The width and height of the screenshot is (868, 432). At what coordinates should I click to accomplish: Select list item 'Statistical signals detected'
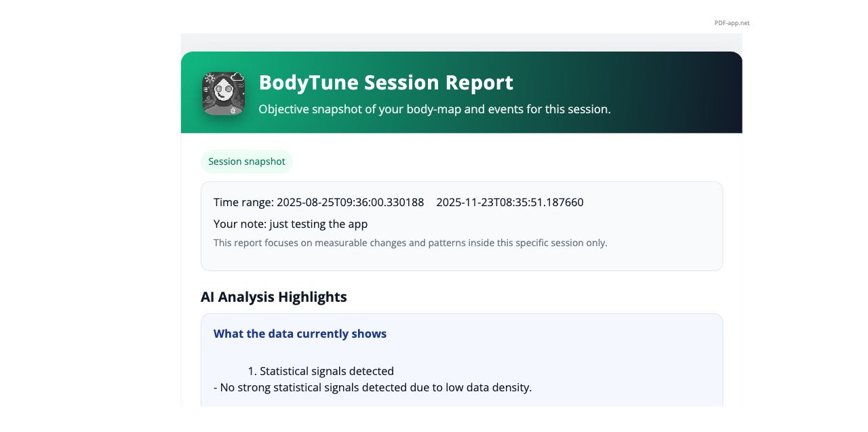tap(326, 371)
